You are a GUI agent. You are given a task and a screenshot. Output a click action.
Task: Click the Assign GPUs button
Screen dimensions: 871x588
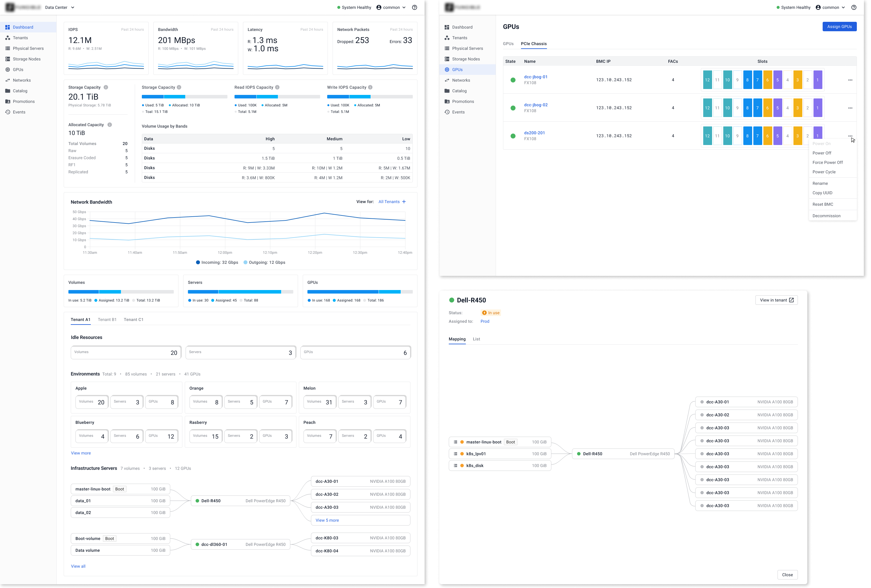839,27
